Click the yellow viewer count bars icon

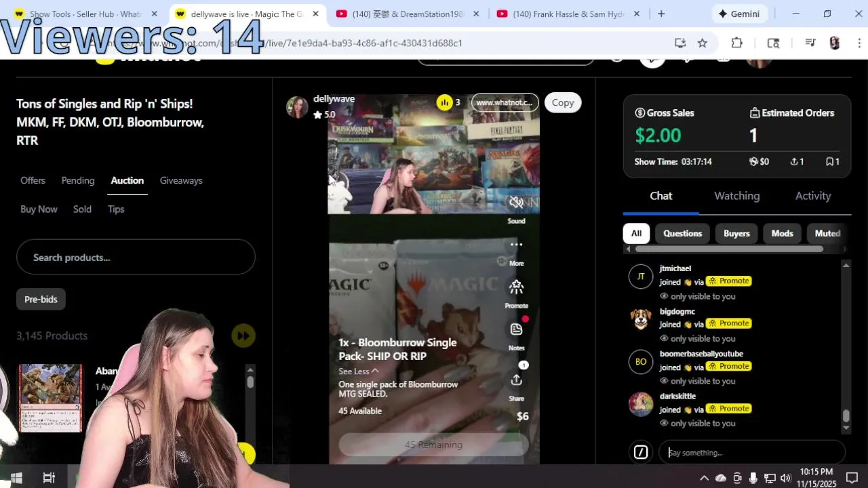click(x=444, y=102)
